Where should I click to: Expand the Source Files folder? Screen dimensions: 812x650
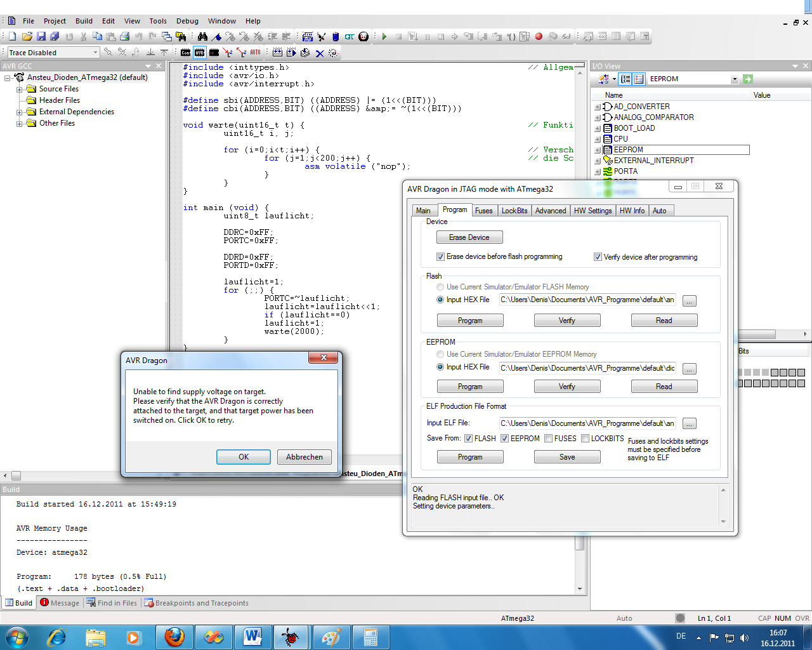[x=19, y=90]
